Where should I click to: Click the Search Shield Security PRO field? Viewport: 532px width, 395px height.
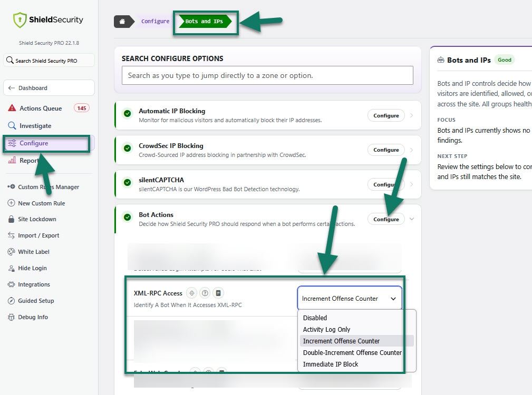pos(49,60)
